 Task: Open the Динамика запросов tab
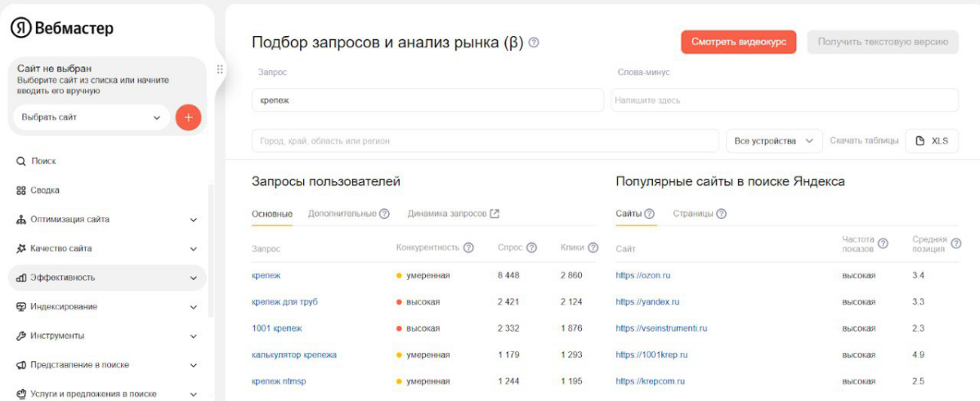(447, 214)
